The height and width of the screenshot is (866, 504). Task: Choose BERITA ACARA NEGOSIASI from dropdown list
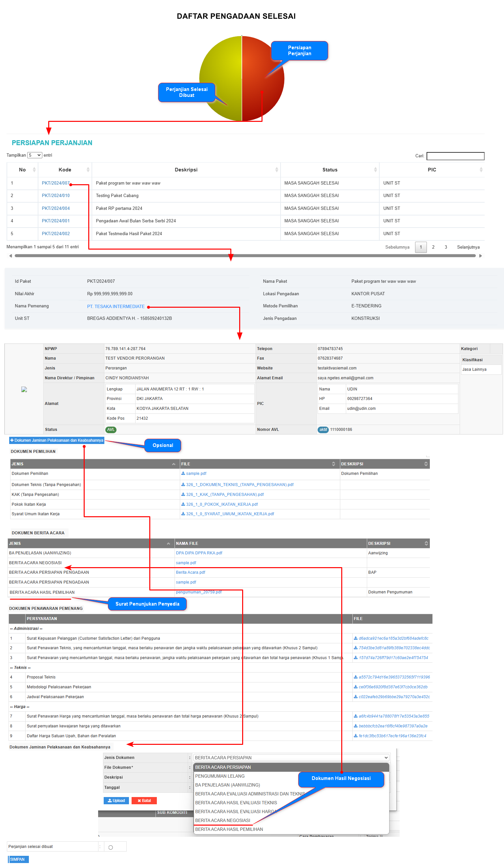[222, 821]
